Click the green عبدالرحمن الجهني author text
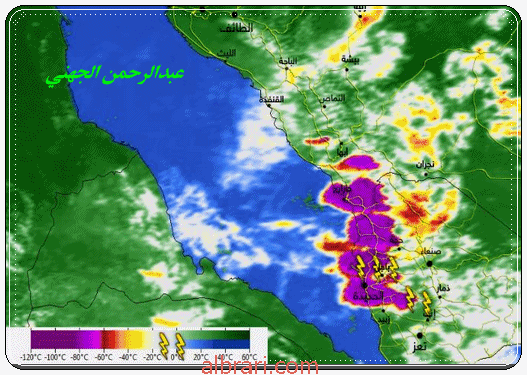This screenshot has height=375, width=527. click(x=115, y=75)
